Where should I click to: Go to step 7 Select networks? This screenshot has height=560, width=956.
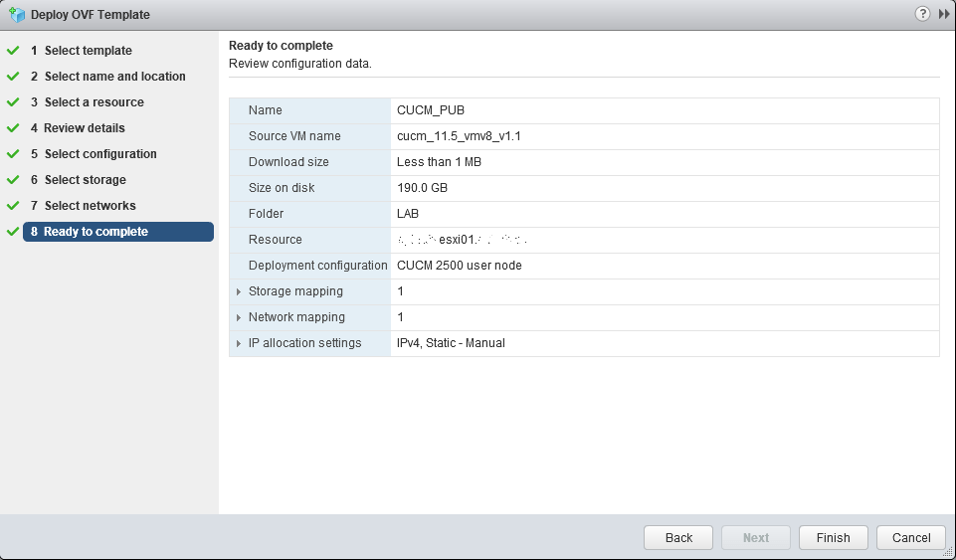click(83, 205)
